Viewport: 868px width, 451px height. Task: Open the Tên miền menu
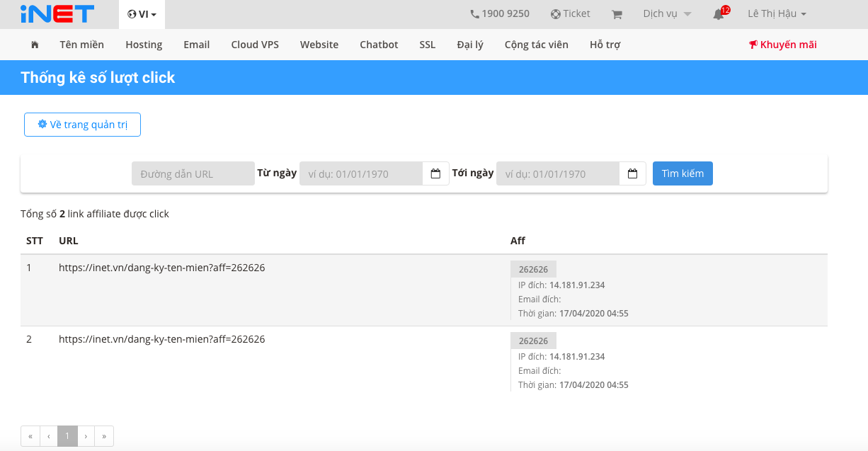pos(81,45)
